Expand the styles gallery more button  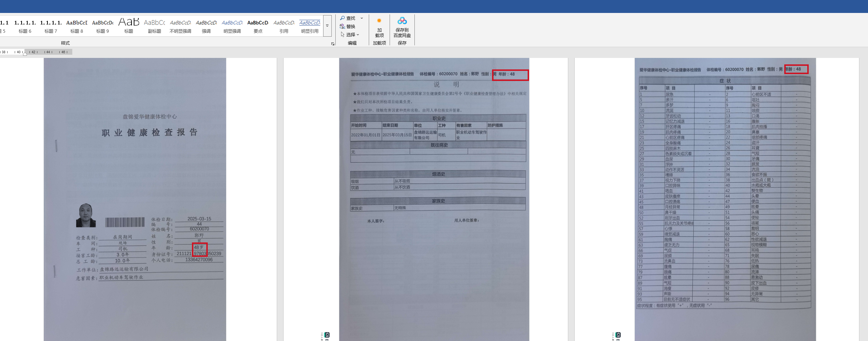pos(327,26)
